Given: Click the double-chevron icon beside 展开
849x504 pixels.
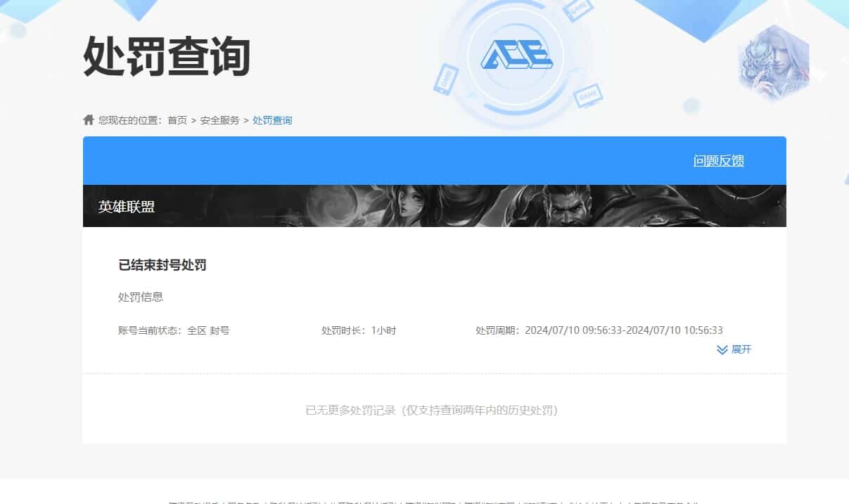Looking at the screenshot, I should click(722, 349).
